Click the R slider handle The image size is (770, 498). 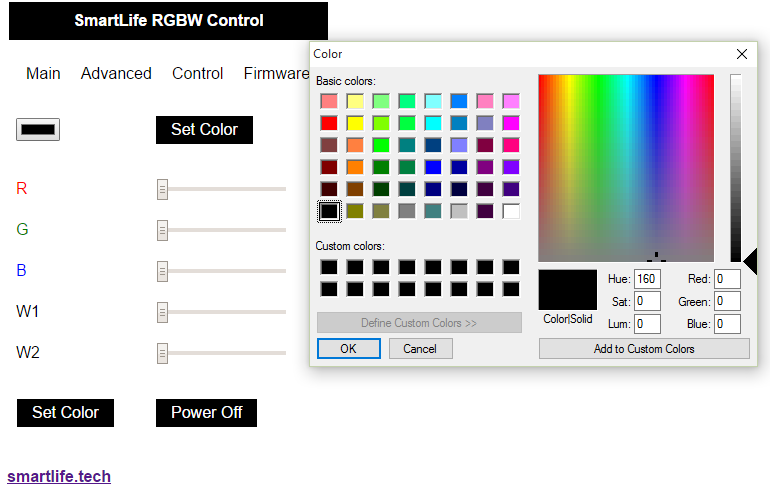point(163,189)
